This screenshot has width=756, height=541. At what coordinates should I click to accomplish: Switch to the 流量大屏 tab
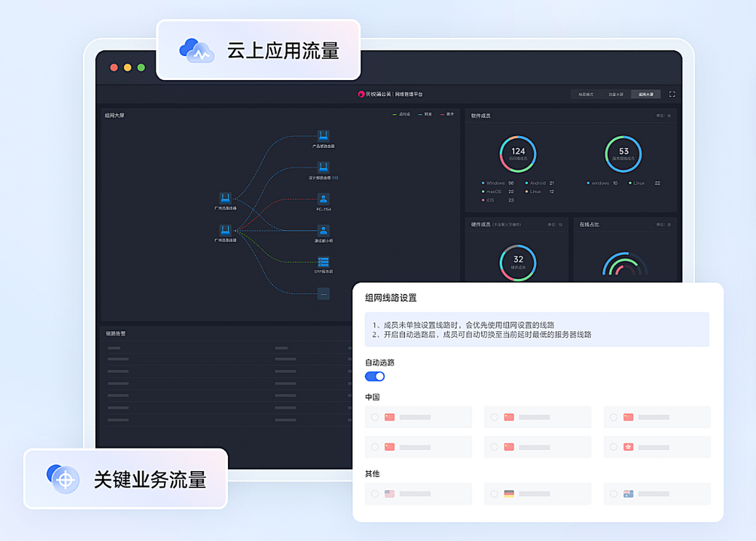616,94
